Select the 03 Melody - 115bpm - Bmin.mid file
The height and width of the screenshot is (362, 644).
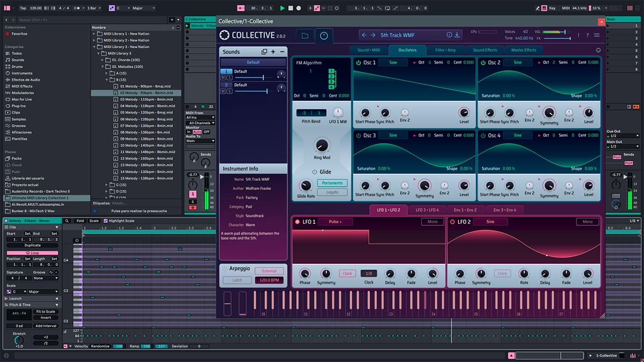[x=147, y=99]
